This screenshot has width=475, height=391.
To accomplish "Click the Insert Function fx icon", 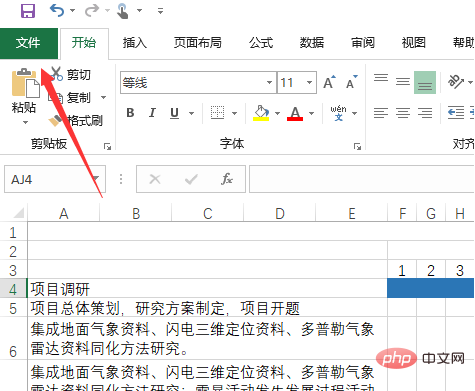I will tap(227, 179).
